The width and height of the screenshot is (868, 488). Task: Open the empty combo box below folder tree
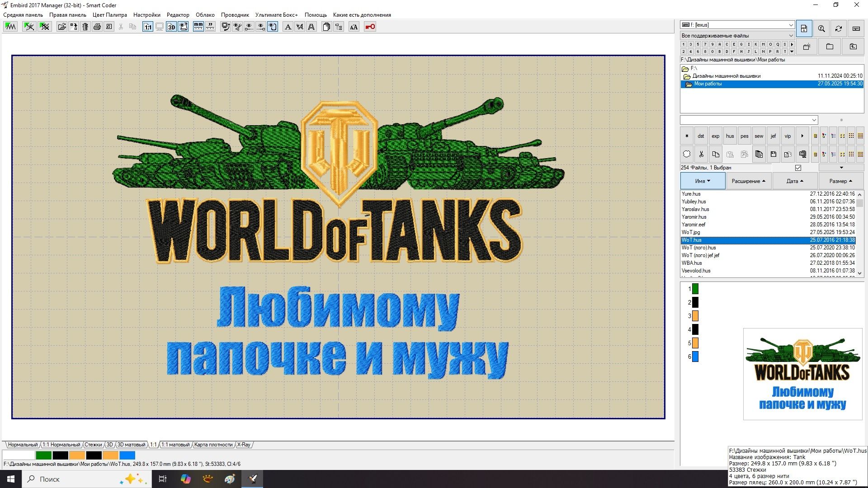(x=749, y=120)
